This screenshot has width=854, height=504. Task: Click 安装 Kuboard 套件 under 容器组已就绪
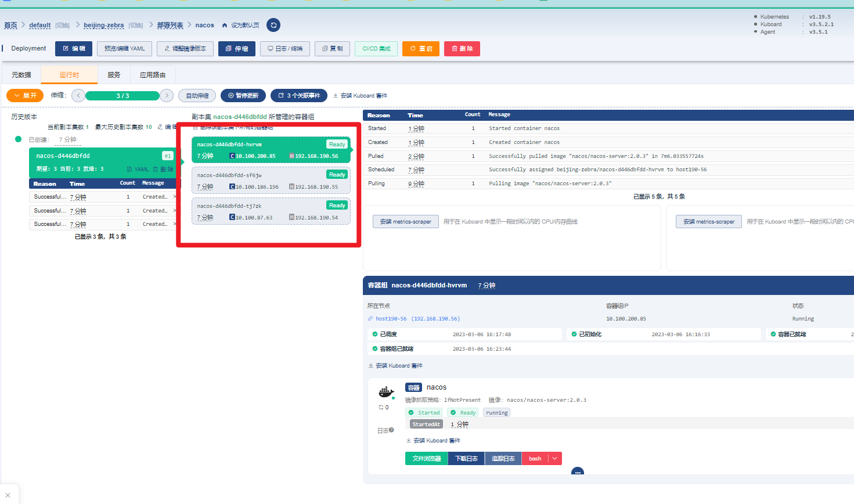tap(395, 366)
